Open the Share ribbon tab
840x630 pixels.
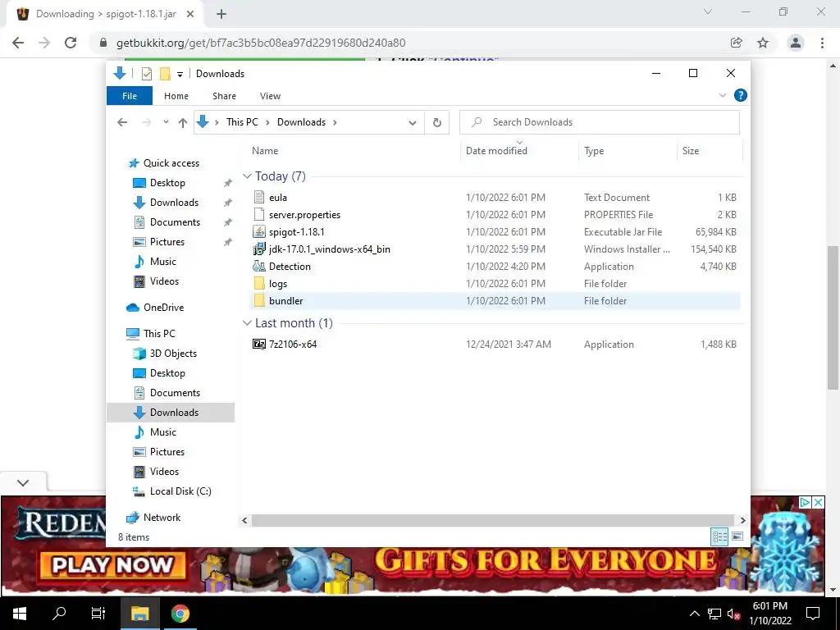[x=224, y=96]
